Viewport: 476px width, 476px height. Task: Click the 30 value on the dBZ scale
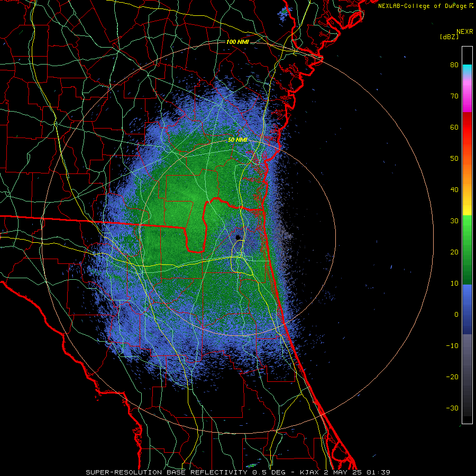coord(454,221)
